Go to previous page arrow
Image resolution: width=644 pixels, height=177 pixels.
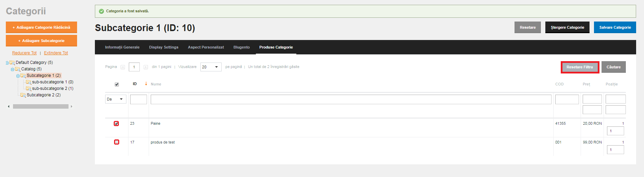coord(123,67)
